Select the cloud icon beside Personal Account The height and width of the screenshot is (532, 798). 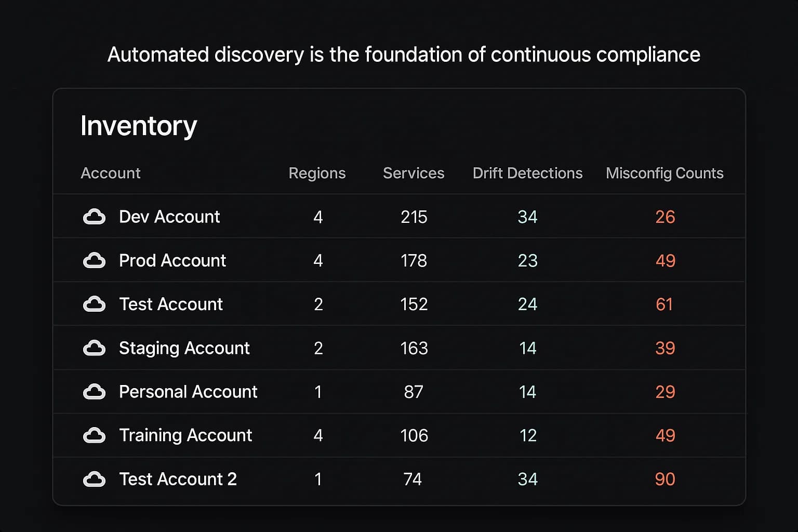click(94, 392)
